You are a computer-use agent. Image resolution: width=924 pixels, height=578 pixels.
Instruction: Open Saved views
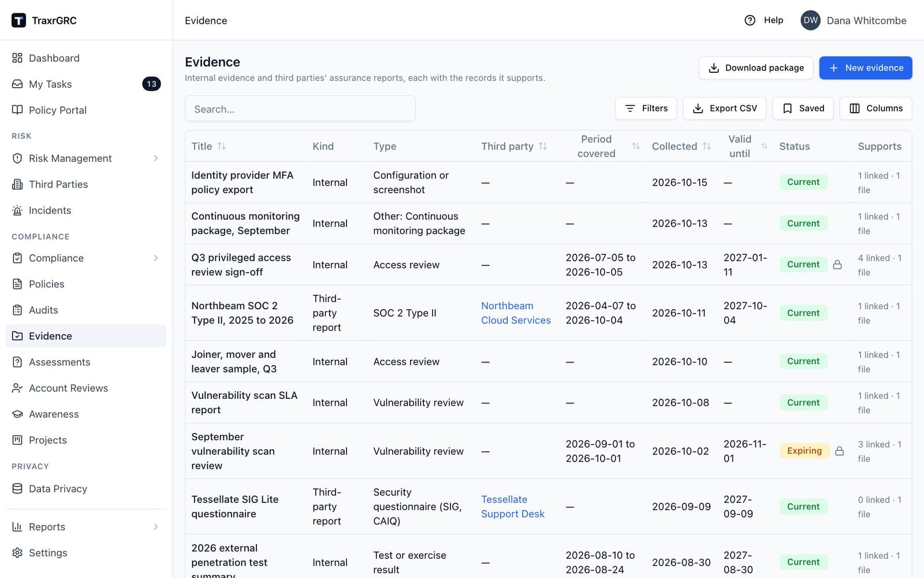(803, 108)
